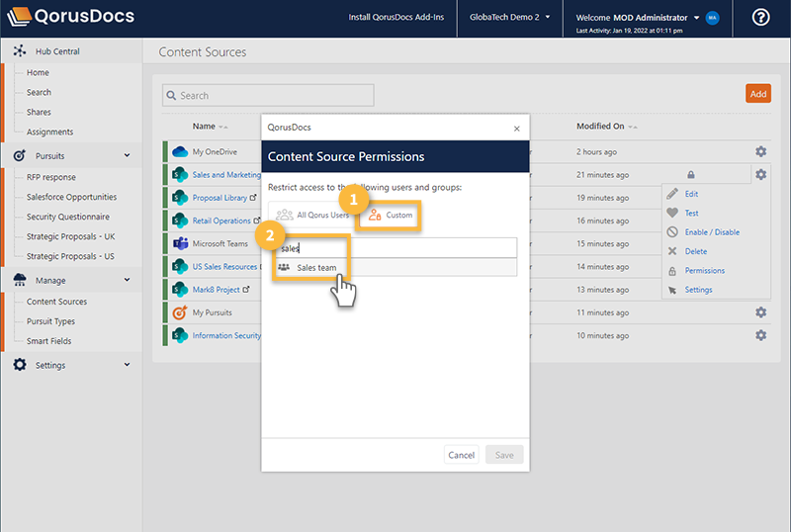The image size is (791, 532).
Task: Click the QorusDocs logo
Action: click(70, 16)
